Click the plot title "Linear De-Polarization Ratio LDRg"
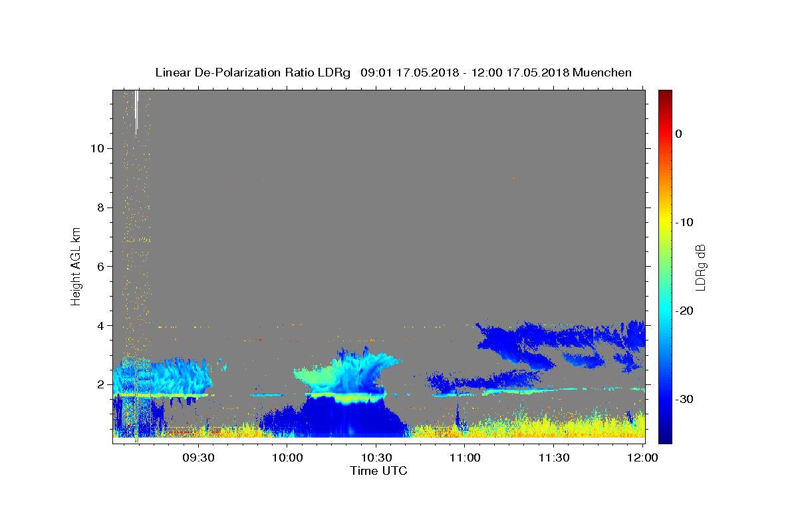The height and width of the screenshot is (532, 798). 253,72
